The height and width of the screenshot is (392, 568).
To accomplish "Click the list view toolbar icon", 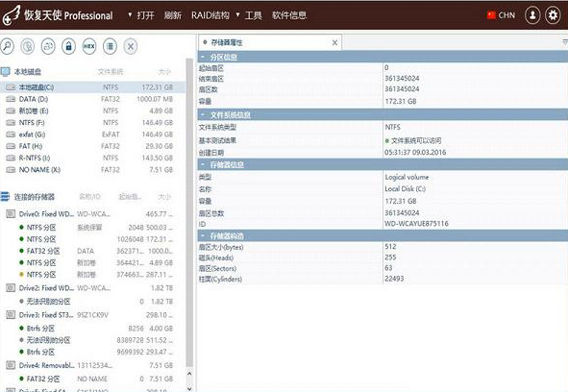I will [110, 46].
